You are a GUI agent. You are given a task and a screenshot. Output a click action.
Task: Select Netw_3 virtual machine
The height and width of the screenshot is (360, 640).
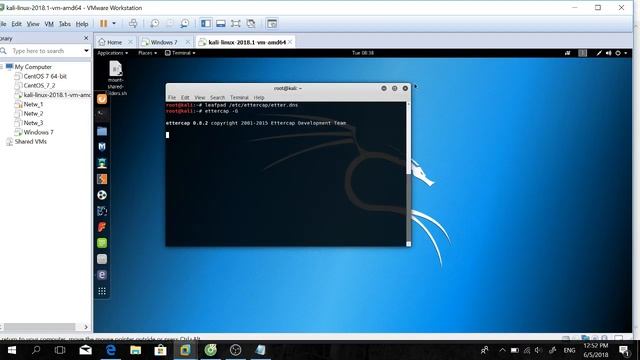(x=29, y=123)
